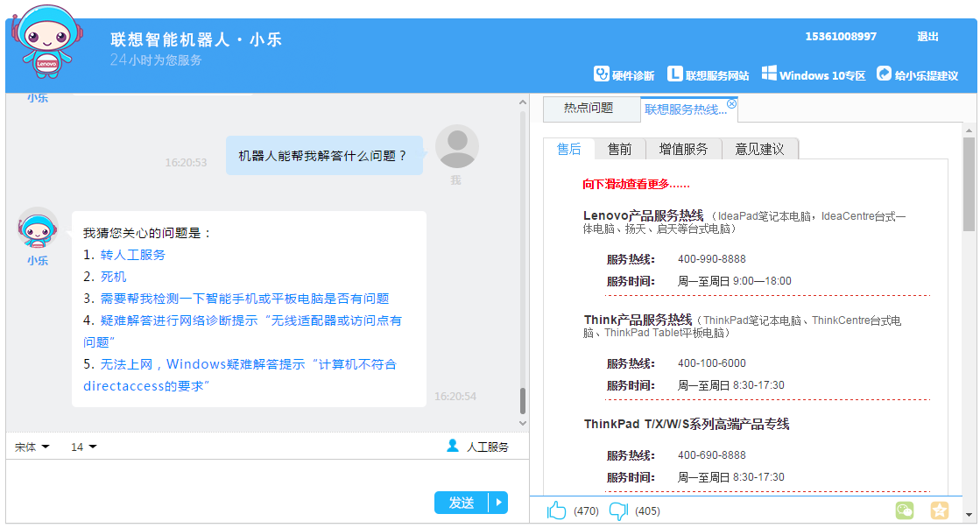
Task: Click hotline number 400-990-8888
Action: (x=711, y=259)
